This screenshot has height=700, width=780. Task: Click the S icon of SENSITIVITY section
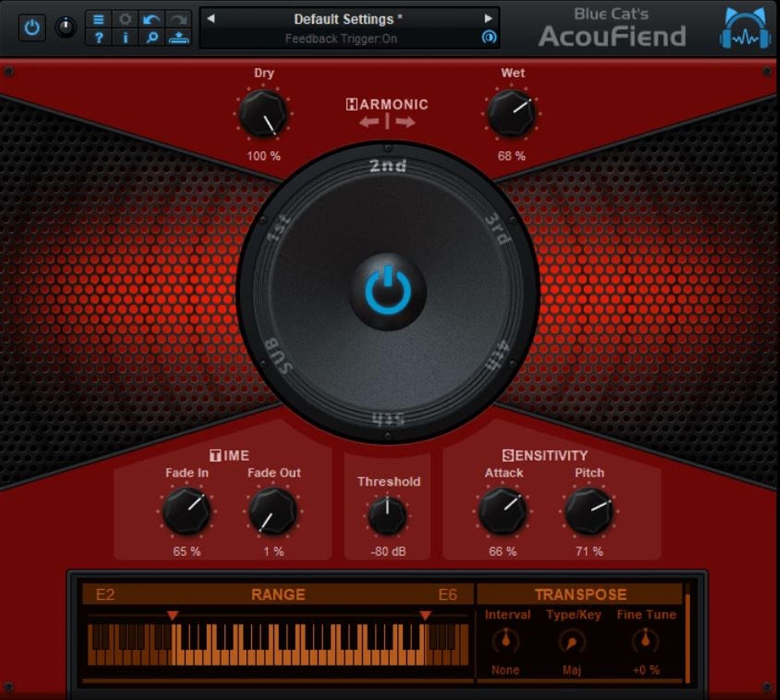click(508, 455)
